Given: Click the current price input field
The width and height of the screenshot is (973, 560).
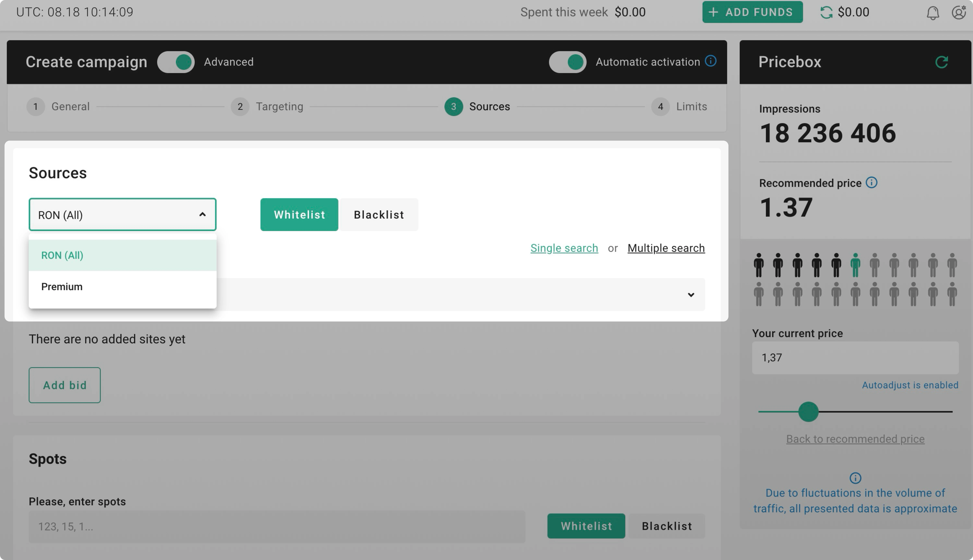Looking at the screenshot, I should click(x=855, y=358).
